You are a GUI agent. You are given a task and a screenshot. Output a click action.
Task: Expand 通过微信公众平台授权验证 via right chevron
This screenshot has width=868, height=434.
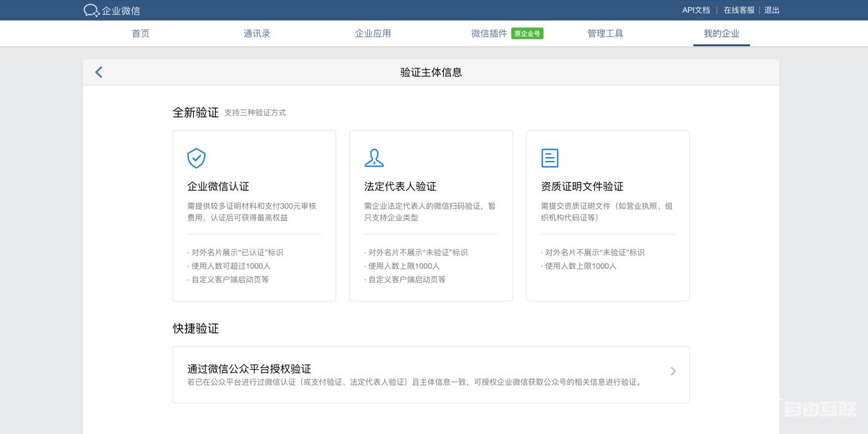(673, 371)
